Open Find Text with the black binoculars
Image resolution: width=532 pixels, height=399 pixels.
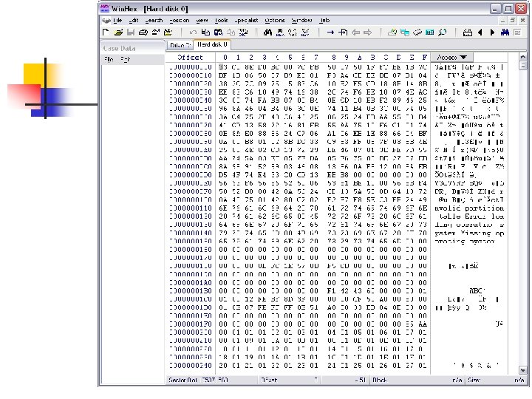267,33
